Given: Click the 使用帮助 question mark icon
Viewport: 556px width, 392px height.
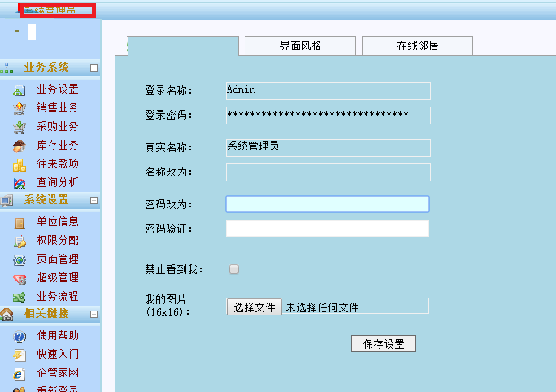Looking at the screenshot, I should pyautogui.click(x=20, y=337).
